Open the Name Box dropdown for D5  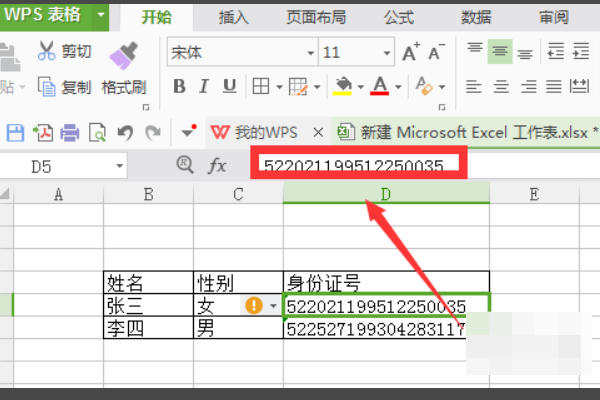point(119,166)
